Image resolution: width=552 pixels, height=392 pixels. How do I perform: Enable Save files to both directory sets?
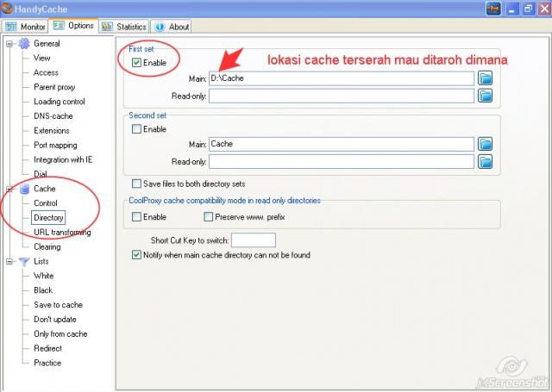(136, 184)
